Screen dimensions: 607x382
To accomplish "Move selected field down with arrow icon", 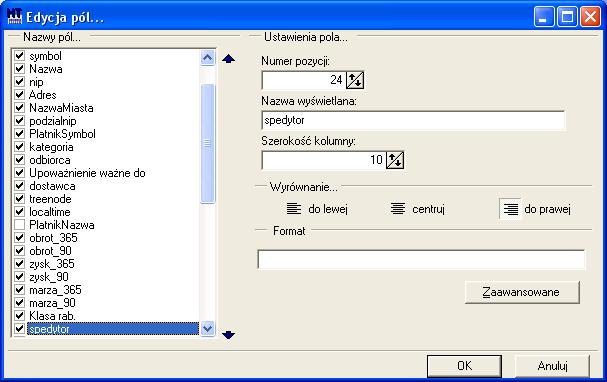I will point(228,334).
